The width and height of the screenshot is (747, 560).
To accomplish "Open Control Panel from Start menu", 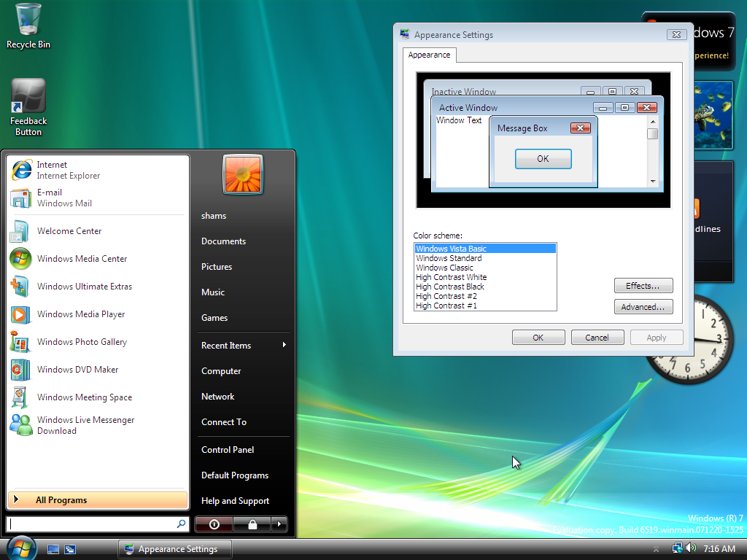I will [x=228, y=450].
